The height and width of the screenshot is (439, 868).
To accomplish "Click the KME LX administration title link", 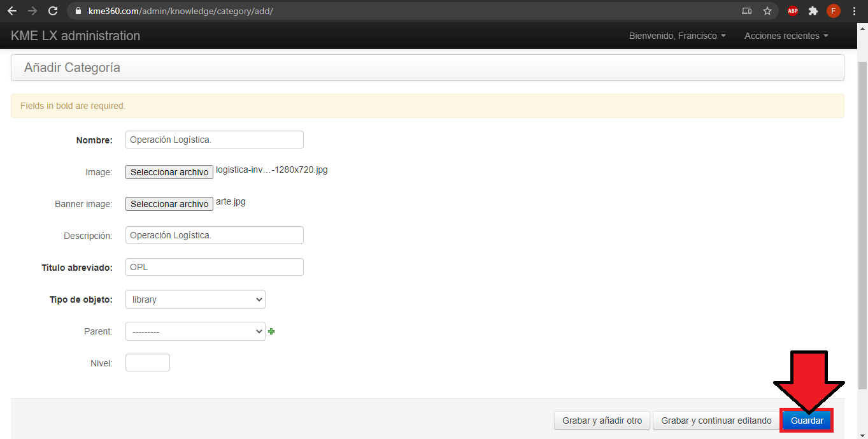I will (76, 36).
